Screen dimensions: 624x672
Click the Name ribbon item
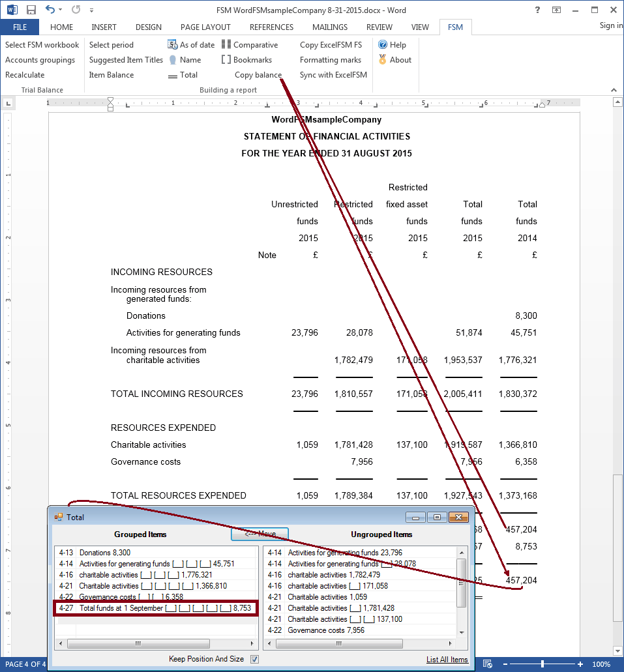coord(185,60)
